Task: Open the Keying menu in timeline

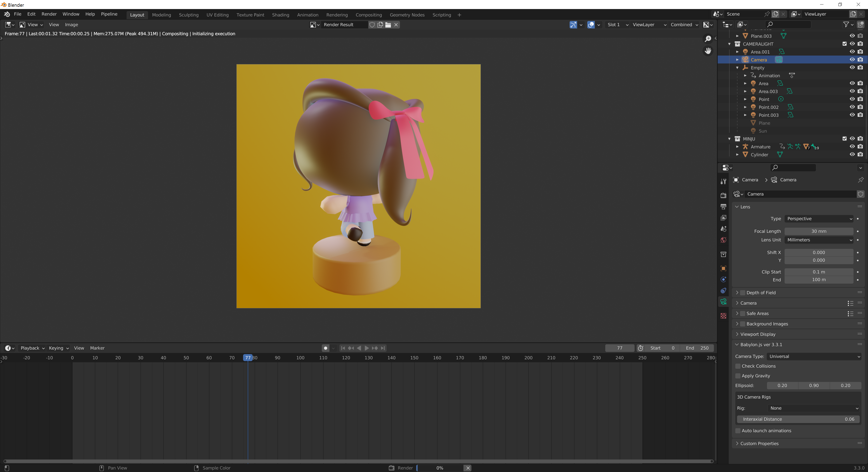Action: 59,348
